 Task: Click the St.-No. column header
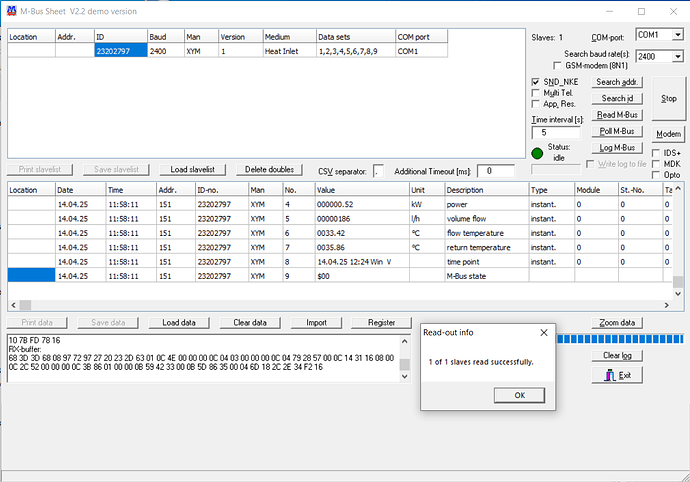640,190
